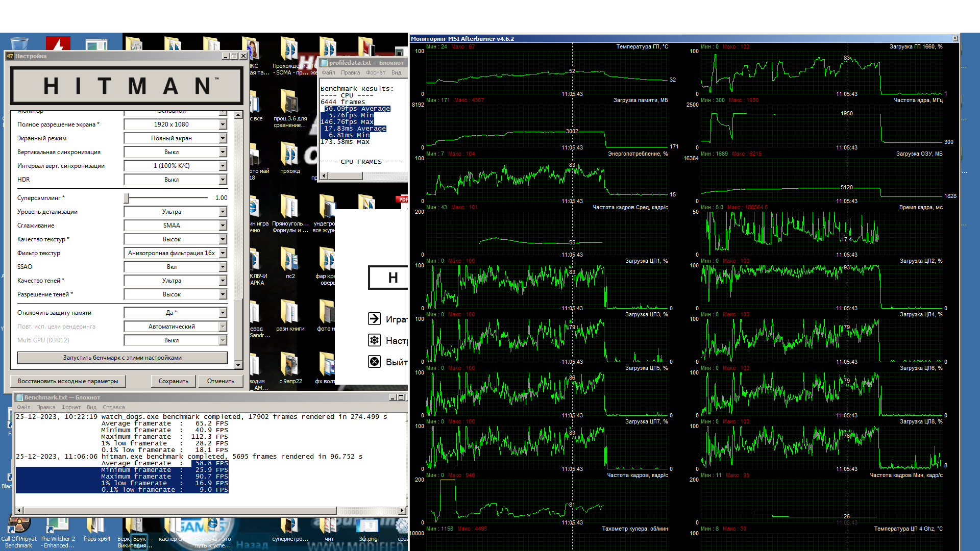980x551 pixels.
Task: Open the Call Of Pripyat Benchmark shortcut
Action: [x=19, y=527]
